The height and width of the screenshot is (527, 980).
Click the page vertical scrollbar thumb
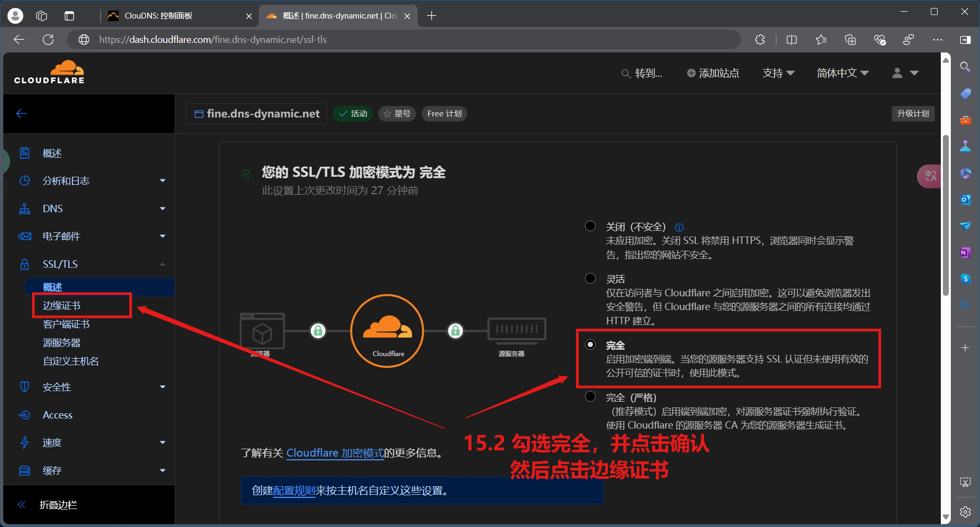click(946, 215)
